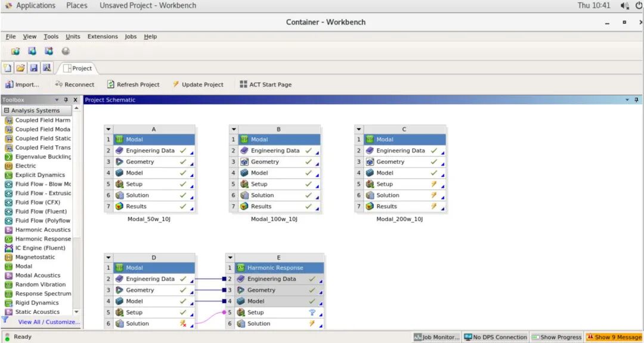The height and width of the screenshot is (343, 644).
Task: Open Toolbox panel options arrow
Action: [x=57, y=99]
